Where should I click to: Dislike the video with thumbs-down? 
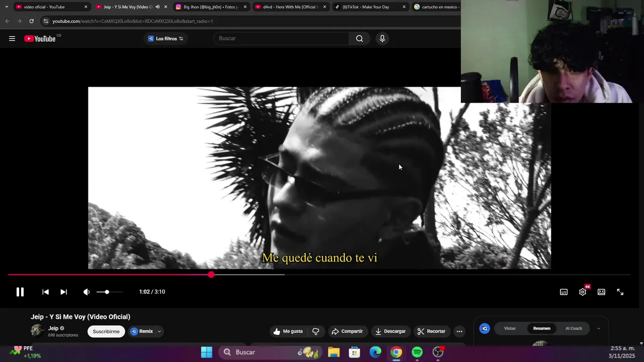(316, 331)
